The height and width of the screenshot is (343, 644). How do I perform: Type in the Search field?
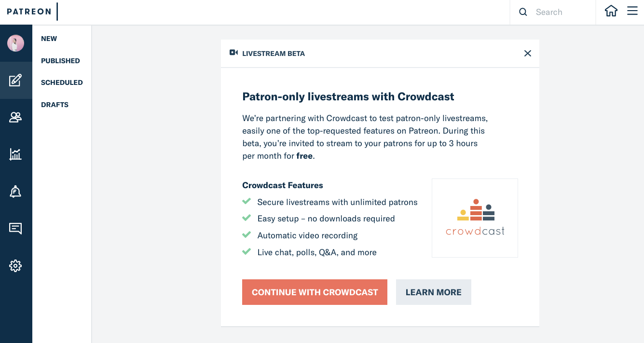coord(562,12)
